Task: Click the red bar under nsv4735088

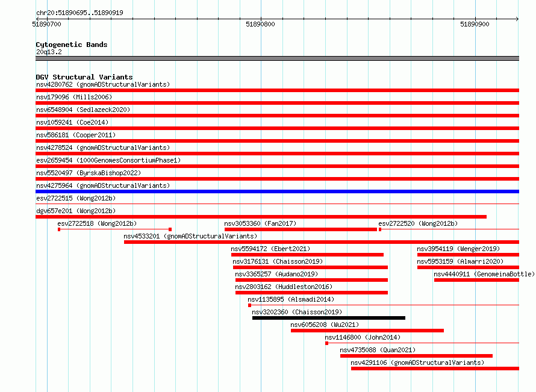Action: [416, 356]
